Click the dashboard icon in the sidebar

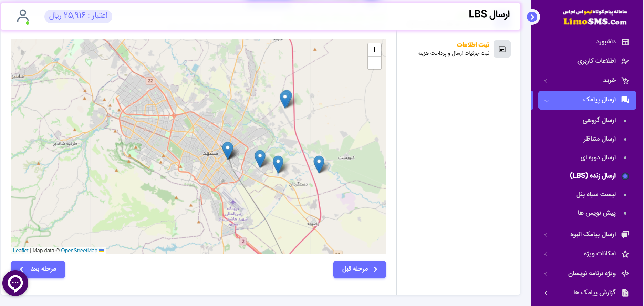[x=625, y=42]
